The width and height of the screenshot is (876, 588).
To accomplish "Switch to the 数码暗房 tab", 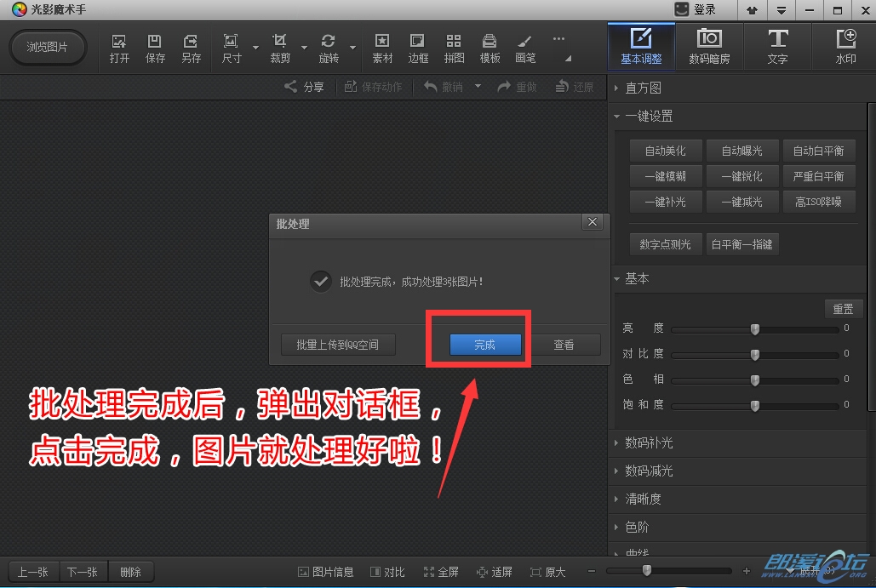I will coord(709,46).
